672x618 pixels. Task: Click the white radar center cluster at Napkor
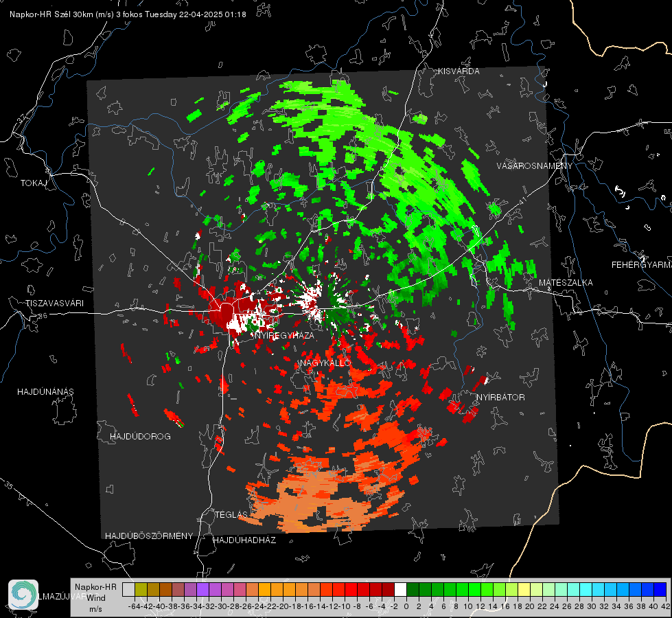[x=311, y=300]
